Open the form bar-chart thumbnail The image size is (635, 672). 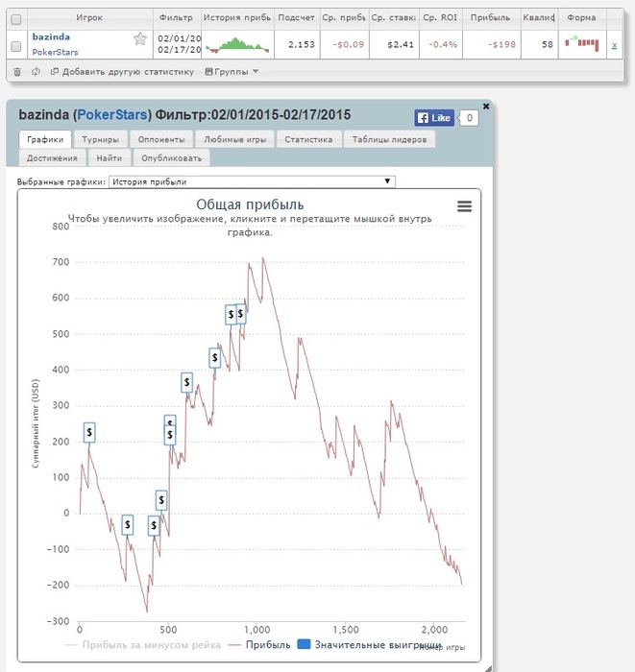pos(582,43)
